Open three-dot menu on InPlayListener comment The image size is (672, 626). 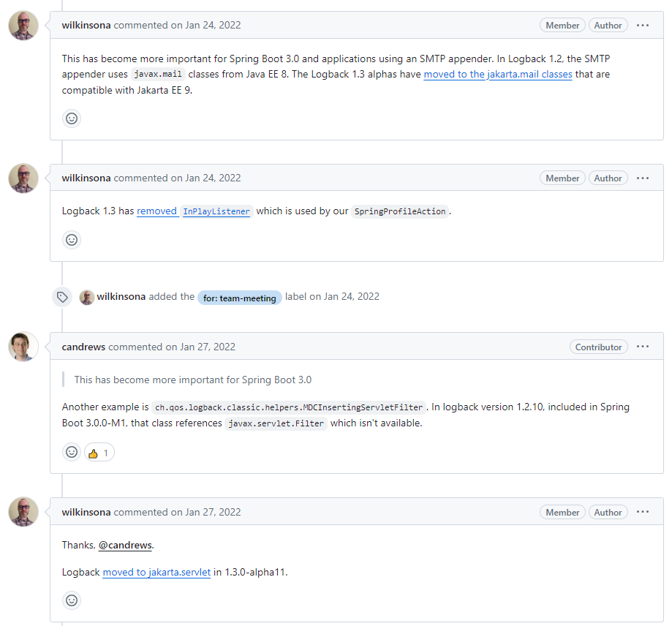point(643,178)
